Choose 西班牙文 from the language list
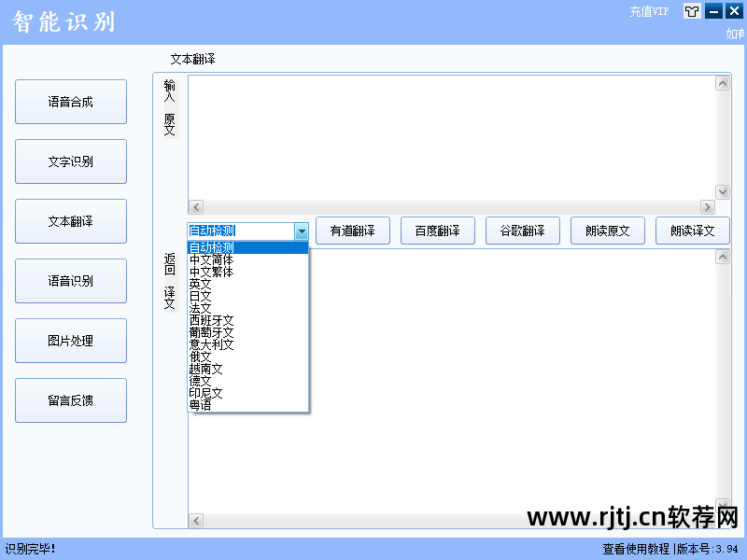 [248, 320]
